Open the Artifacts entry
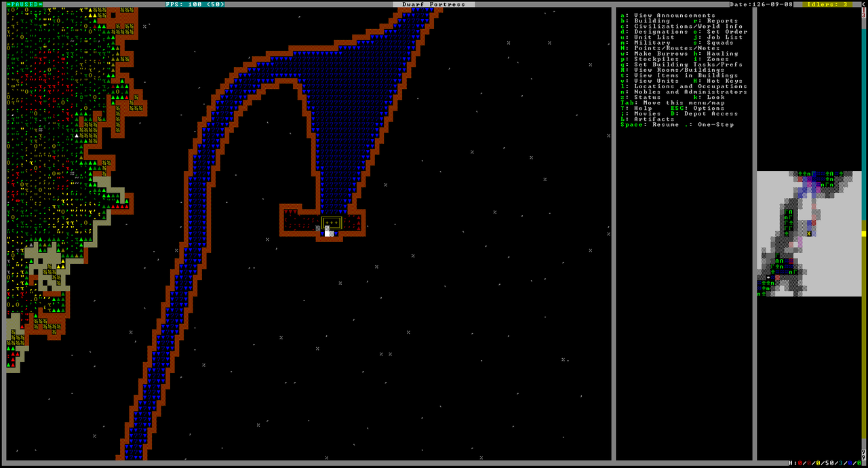The height and width of the screenshot is (468, 868). pyautogui.click(x=647, y=119)
